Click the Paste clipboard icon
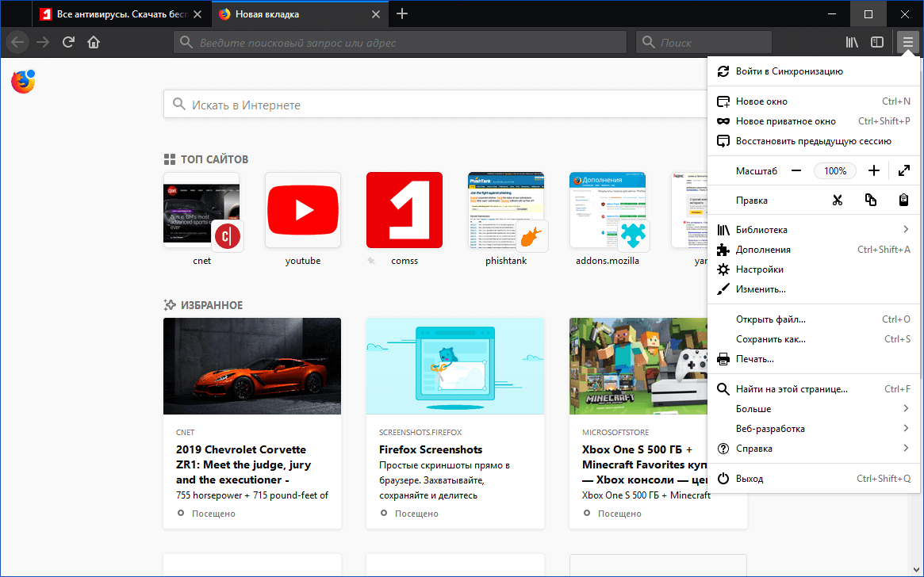The image size is (924, 577). 903,200
